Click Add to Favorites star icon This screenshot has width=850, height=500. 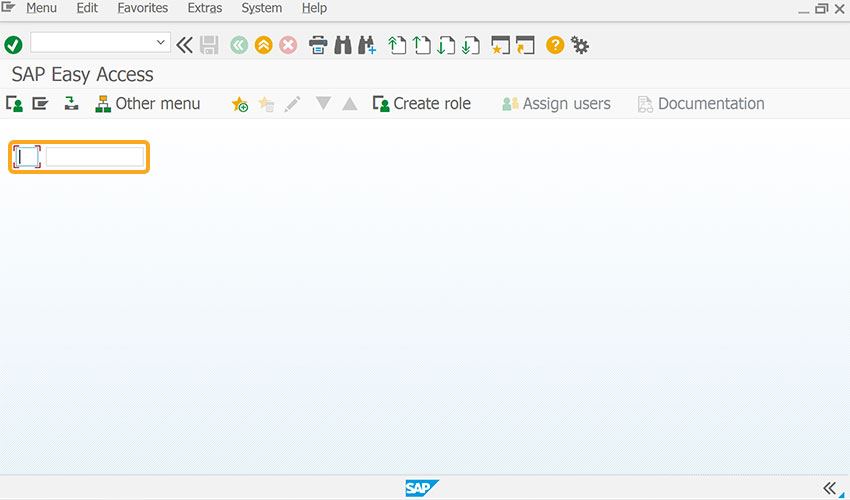(240, 104)
